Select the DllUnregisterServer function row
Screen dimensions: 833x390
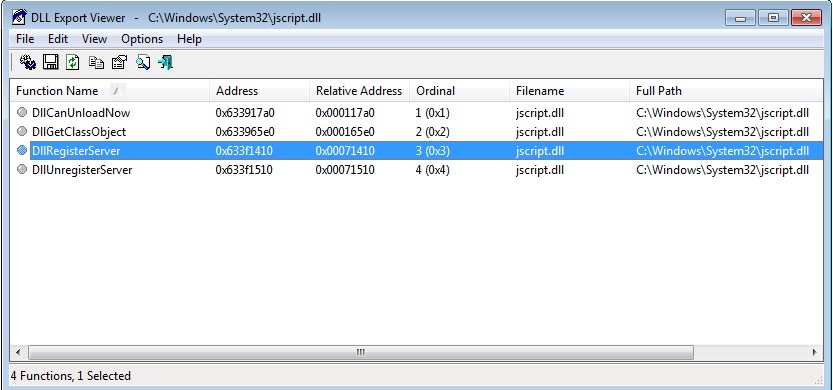[x=416, y=170]
